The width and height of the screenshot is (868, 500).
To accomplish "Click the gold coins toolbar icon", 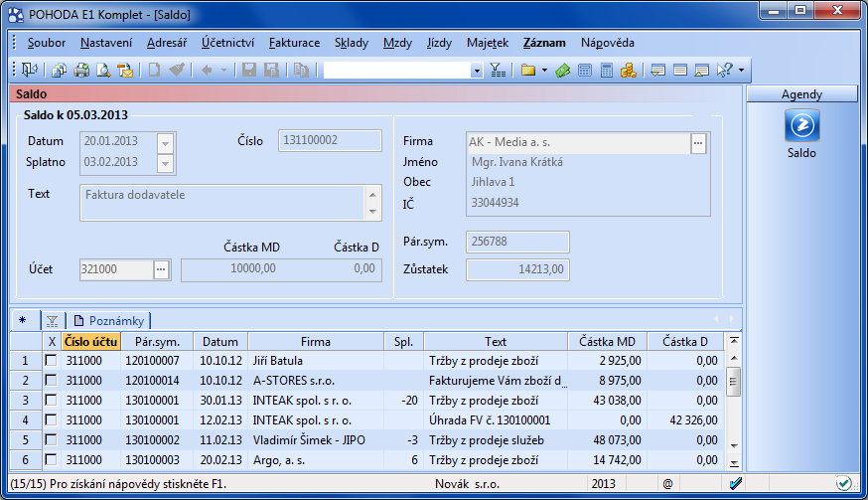I will pyautogui.click(x=628, y=71).
